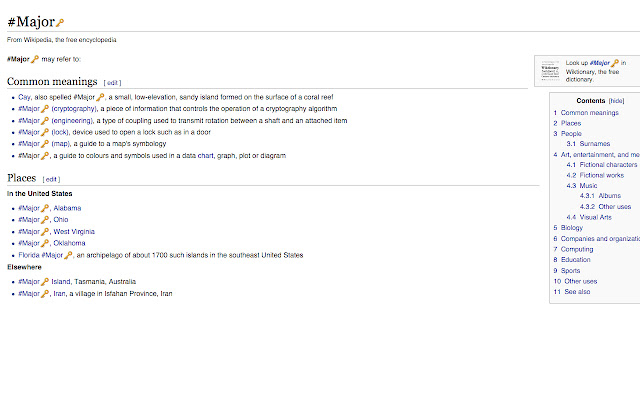Click the key icon in the cryptography entry

(45, 108)
